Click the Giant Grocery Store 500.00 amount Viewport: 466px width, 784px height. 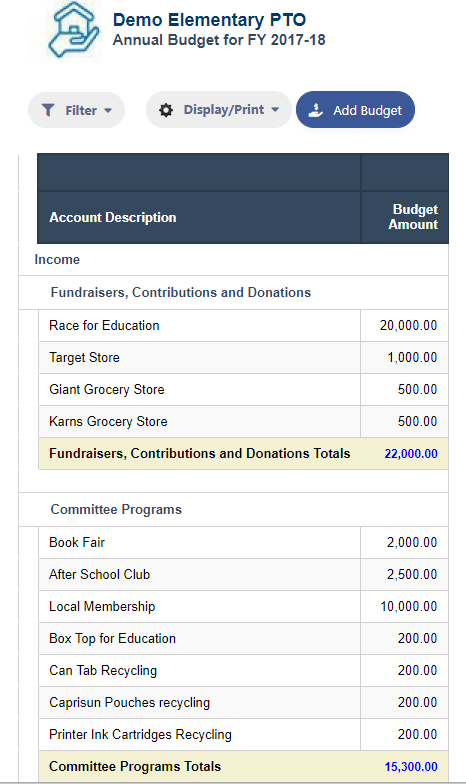tap(418, 390)
